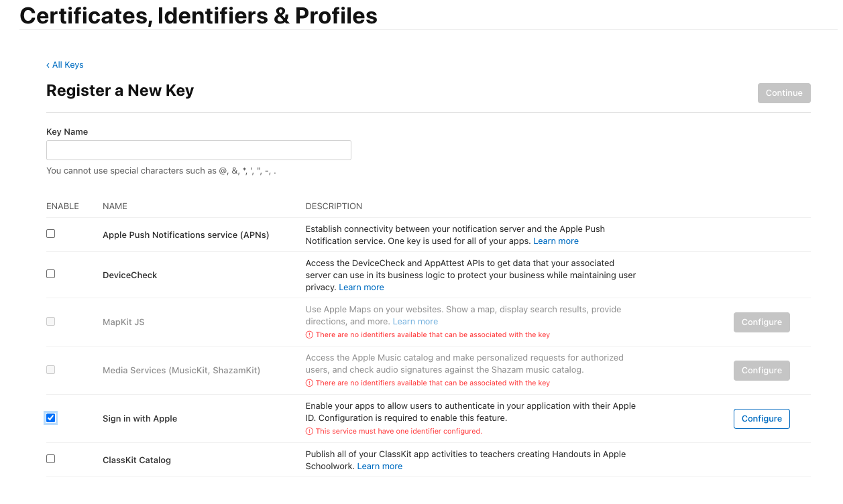This screenshot has width=843, height=504.
Task: Navigate back using the All Keys link
Action: tap(67, 64)
